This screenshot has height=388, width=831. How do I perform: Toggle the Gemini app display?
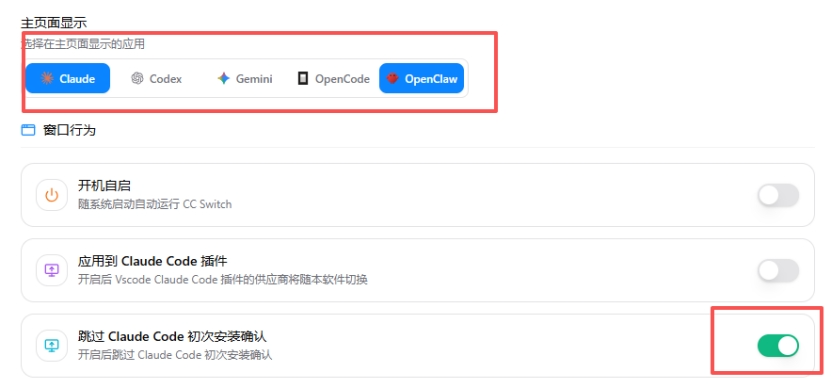pos(245,78)
